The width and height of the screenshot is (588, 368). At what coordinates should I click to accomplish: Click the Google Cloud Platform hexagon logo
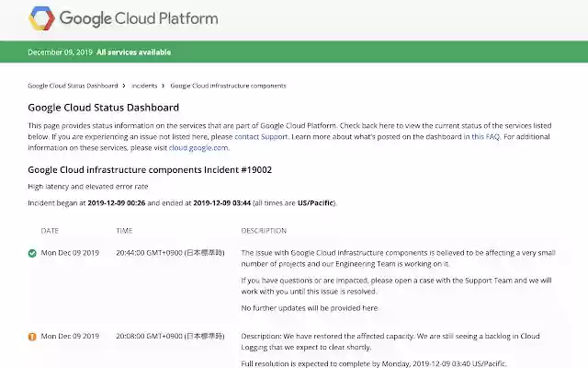pyautogui.click(x=41, y=18)
